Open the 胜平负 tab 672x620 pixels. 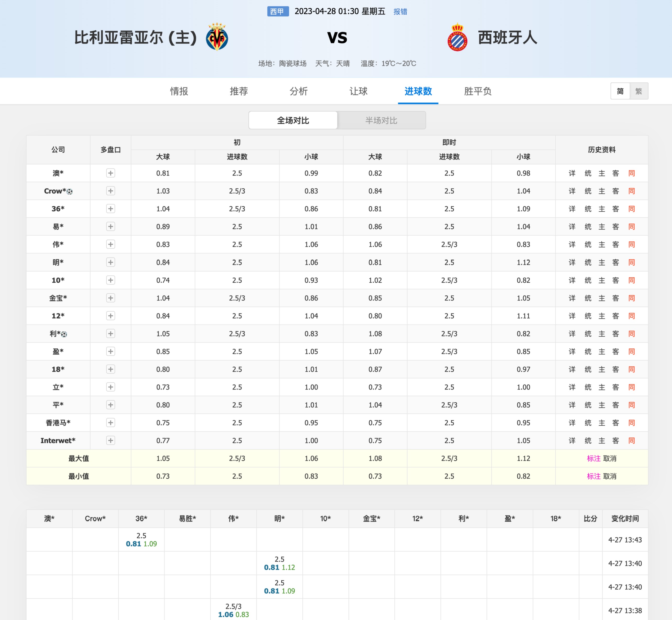(478, 91)
